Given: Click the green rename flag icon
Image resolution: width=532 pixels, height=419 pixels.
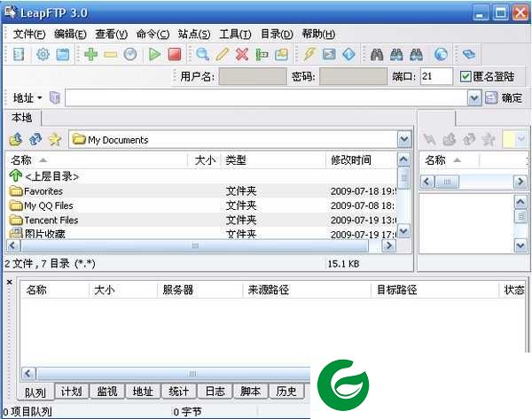Looking at the screenshot, I should tap(262, 54).
